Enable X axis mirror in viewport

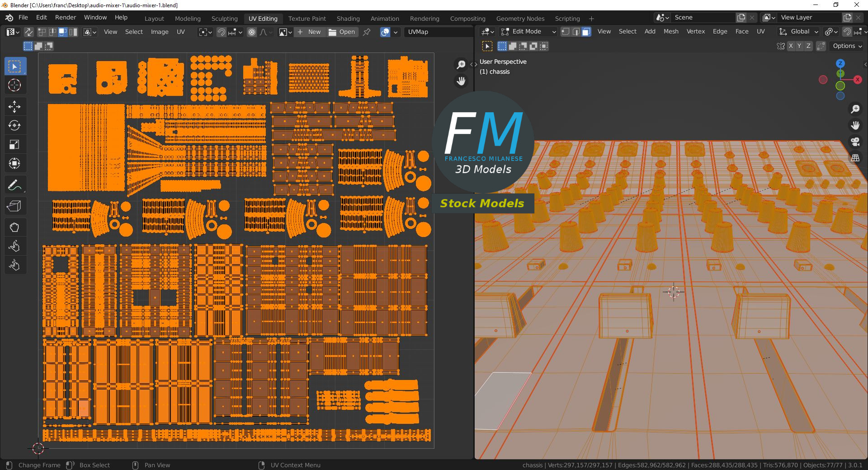coord(790,46)
